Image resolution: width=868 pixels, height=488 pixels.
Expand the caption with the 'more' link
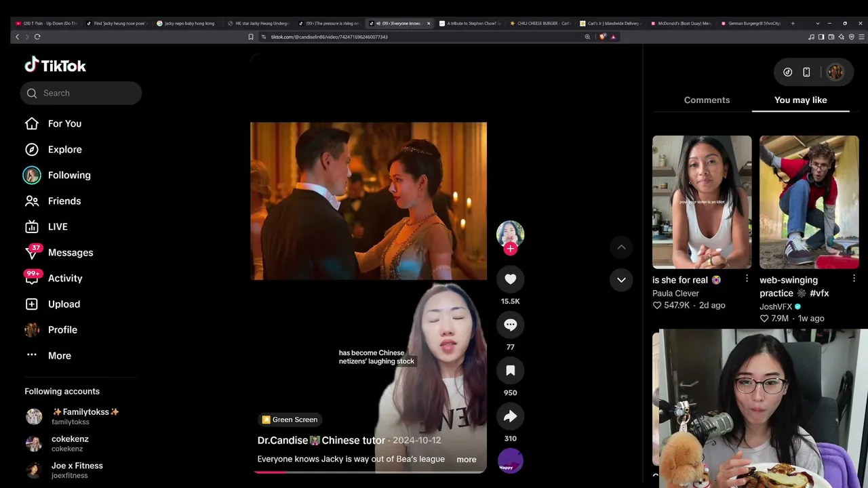[x=467, y=460]
